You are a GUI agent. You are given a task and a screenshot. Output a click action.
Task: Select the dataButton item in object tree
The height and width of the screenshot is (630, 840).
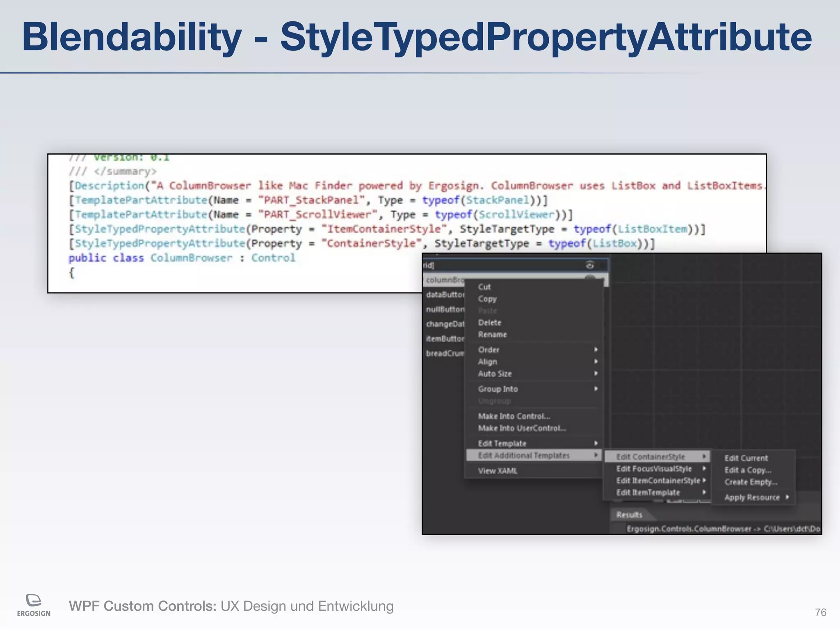coord(445,294)
